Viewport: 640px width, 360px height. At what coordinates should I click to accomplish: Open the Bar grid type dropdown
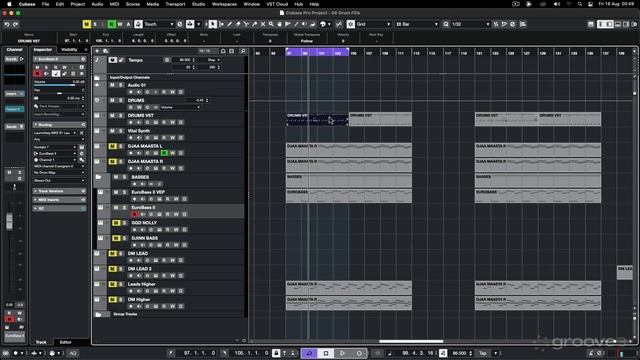click(x=417, y=24)
